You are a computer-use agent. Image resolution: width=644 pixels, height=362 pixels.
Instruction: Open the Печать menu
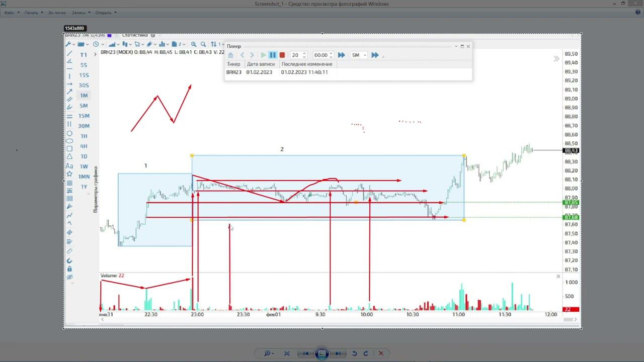pos(33,13)
